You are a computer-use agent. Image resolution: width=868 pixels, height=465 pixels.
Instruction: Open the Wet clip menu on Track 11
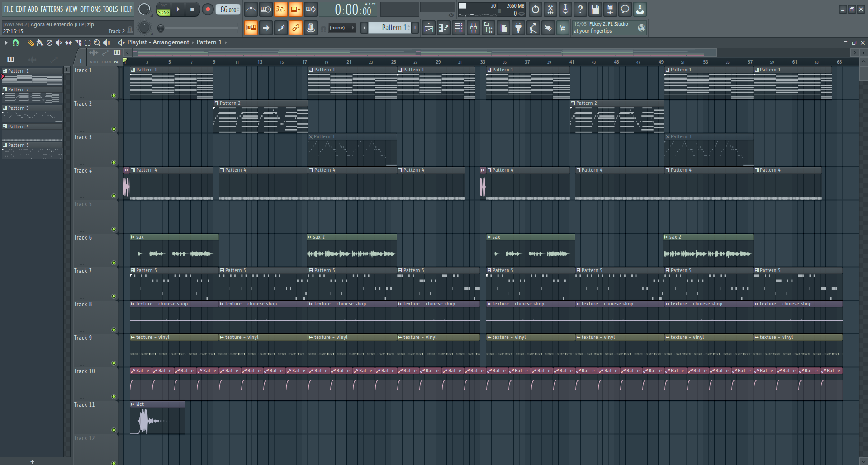pyautogui.click(x=133, y=404)
